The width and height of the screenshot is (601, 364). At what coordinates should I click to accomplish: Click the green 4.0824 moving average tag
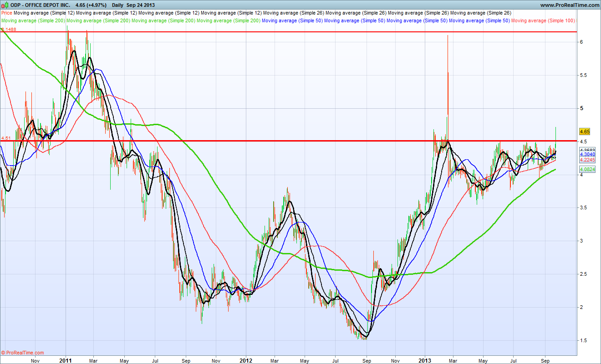(587, 169)
